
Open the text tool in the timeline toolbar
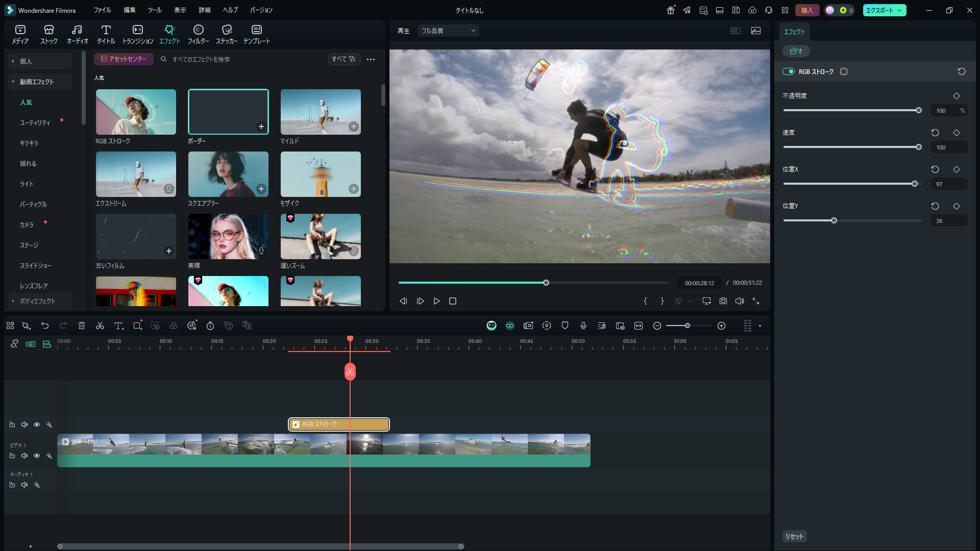tap(118, 325)
